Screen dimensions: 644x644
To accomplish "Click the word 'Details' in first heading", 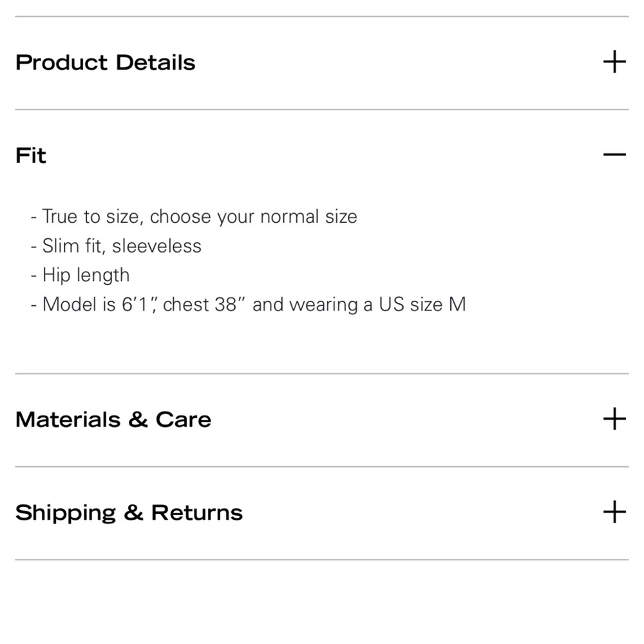I will click(x=156, y=62).
